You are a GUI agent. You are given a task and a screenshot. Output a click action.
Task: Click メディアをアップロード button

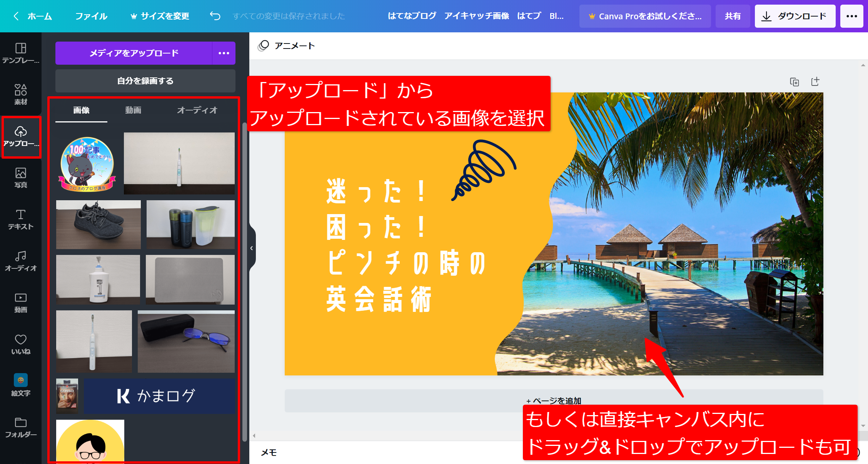(x=134, y=53)
